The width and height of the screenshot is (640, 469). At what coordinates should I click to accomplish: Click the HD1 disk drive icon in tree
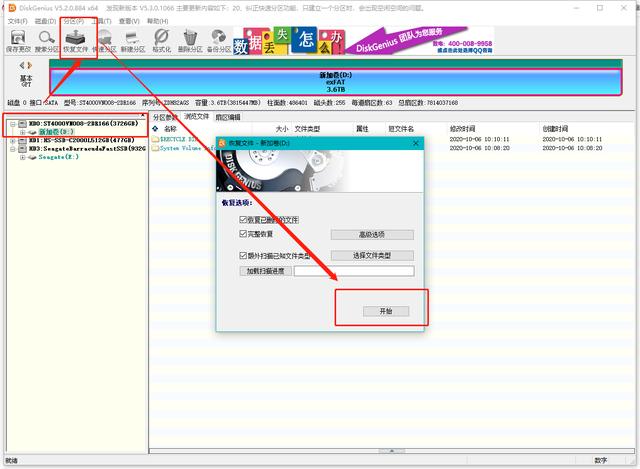pyautogui.click(x=22, y=140)
